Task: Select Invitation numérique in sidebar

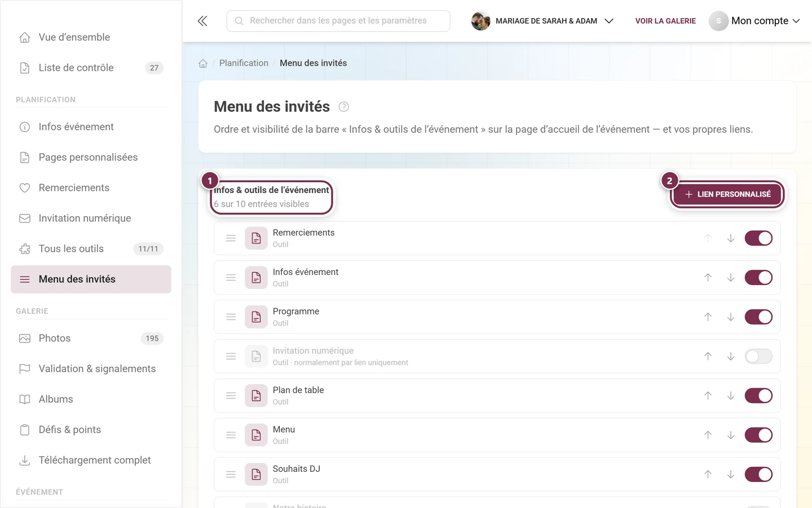Action: coord(91,218)
